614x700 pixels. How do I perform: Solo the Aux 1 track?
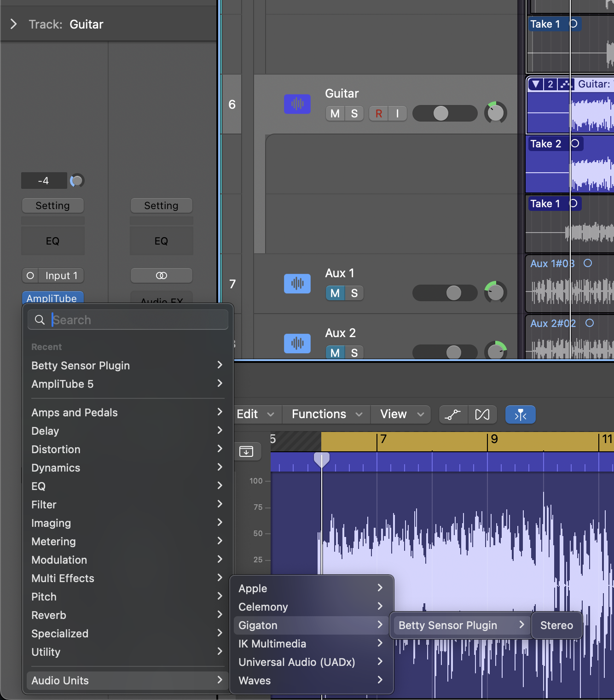(x=354, y=293)
